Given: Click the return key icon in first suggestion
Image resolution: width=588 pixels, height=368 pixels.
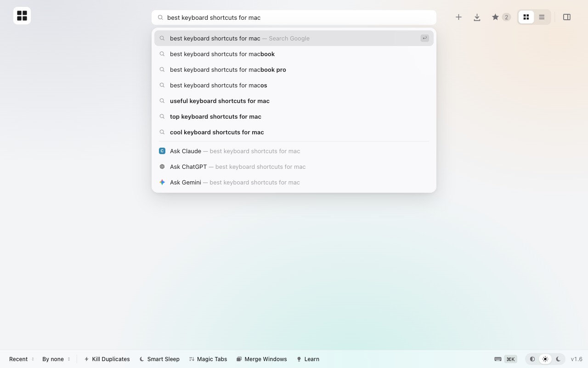Looking at the screenshot, I should tap(424, 38).
